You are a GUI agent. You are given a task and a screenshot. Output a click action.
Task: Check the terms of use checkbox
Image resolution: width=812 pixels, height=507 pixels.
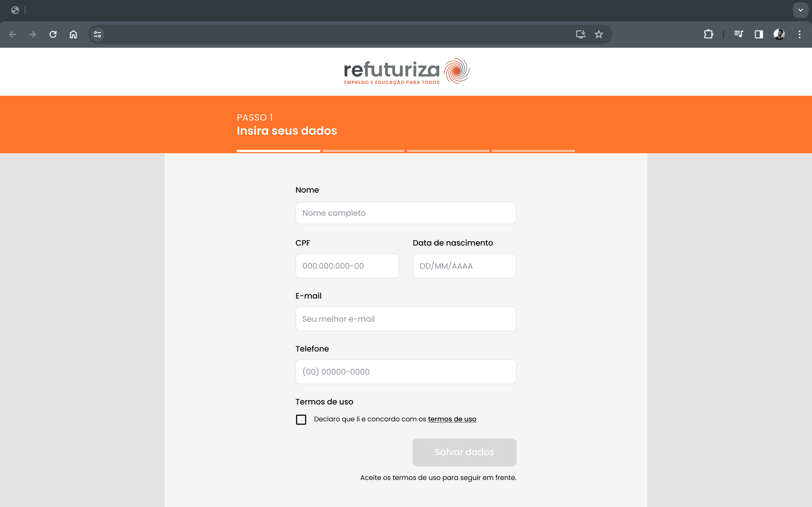pos(301,420)
